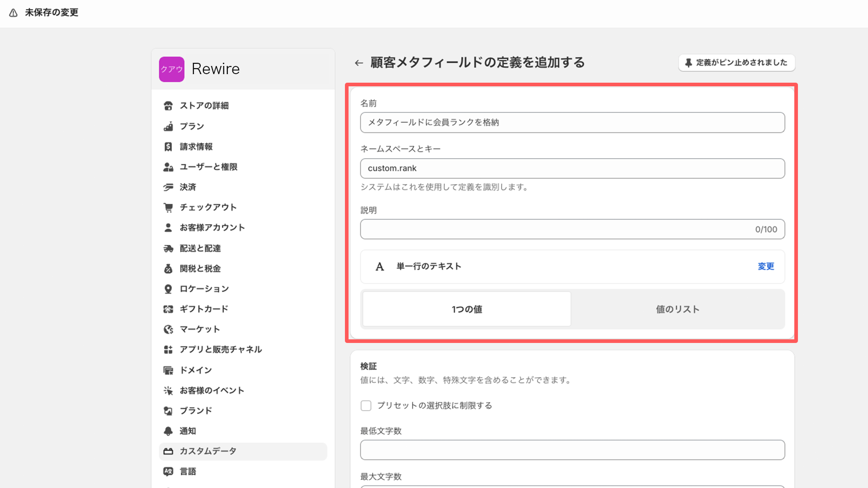This screenshot has height=488, width=868.
Task: Click メタフィールドに会員ランクを格納 name input field
Action: pyautogui.click(x=572, y=123)
